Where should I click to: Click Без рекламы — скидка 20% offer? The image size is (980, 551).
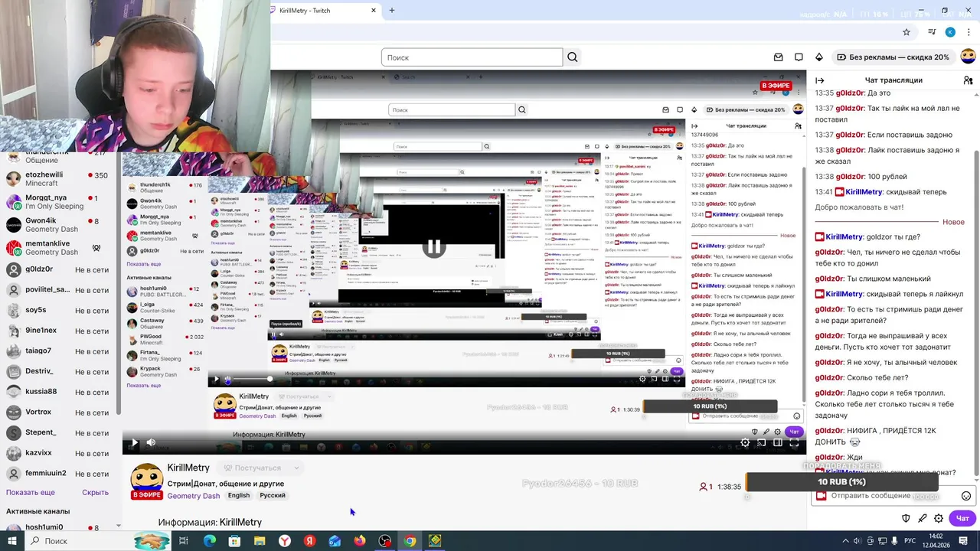click(x=893, y=57)
